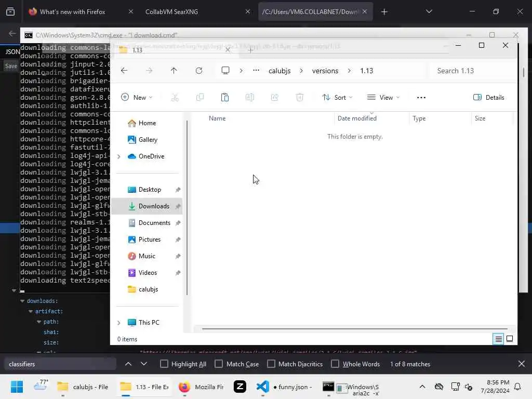Open the New dropdown menu
The height and width of the screenshot is (399, 532).
137,98
